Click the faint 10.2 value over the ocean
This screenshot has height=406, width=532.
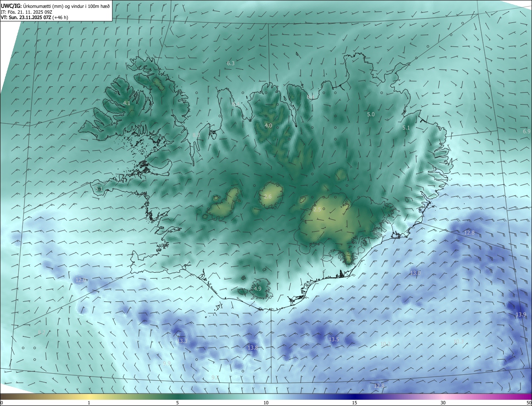[385, 344]
